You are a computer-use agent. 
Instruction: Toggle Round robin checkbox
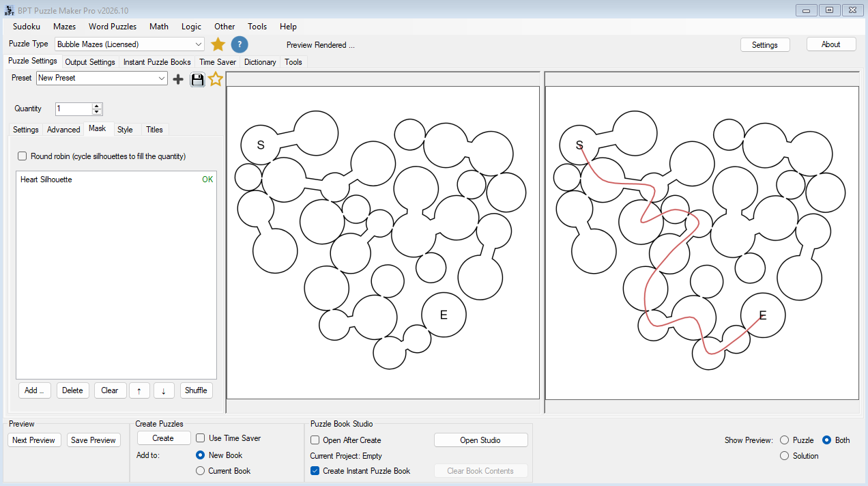(x=23, y=156)
